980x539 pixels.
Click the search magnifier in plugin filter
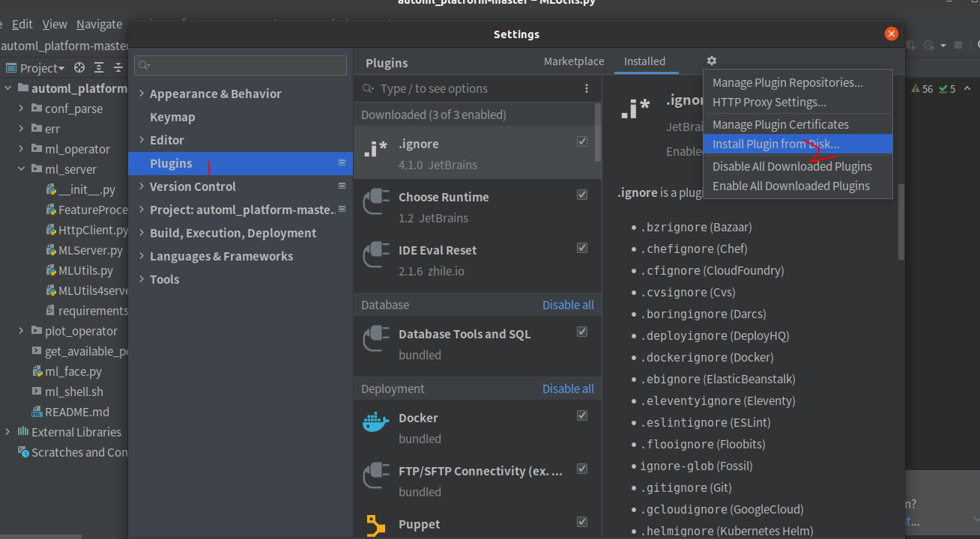[368, 88]
